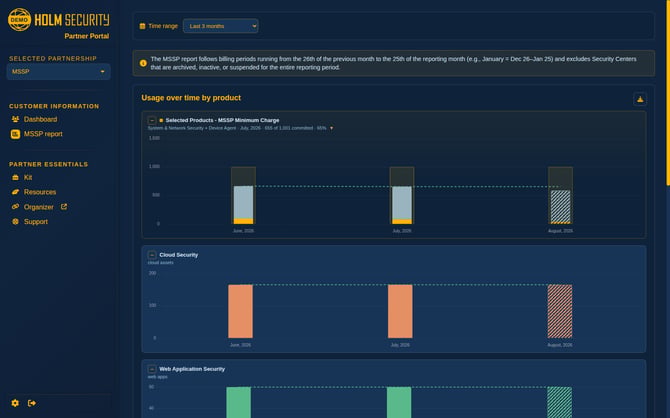Open the Kit section
Viewport: 670px width, 418px height.
(x=28, y=177)
